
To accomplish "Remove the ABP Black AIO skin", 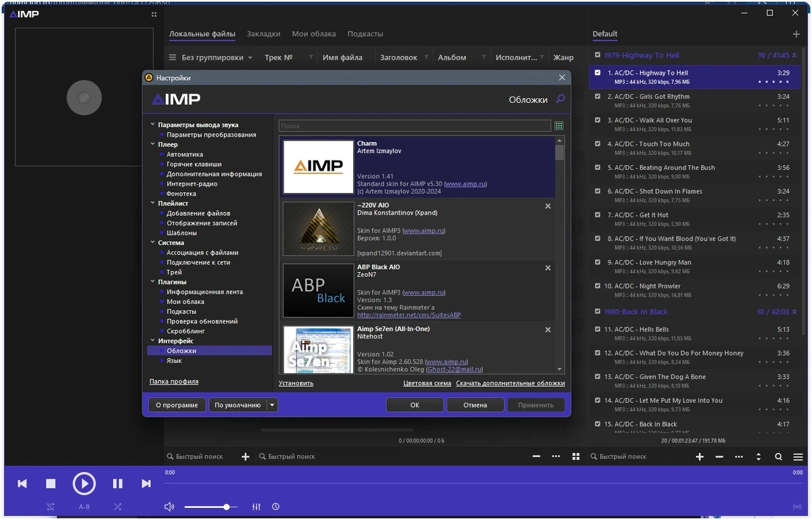I will tap(548, 267).
